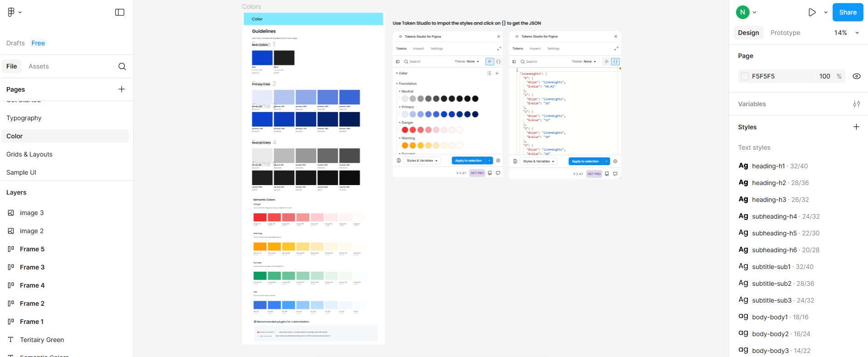Click the Free plan link
Viewport: 868px width, 357px height.
[x=38, y=43]
